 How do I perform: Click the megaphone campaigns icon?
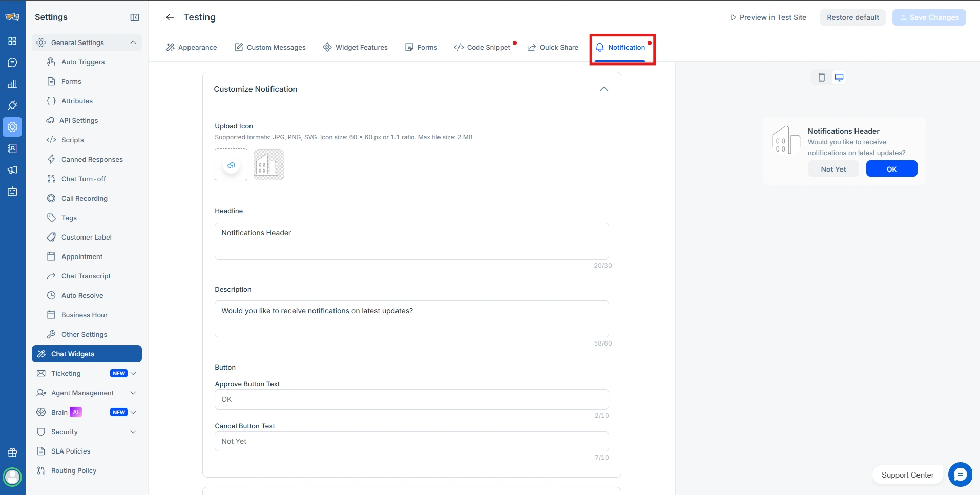(x=12, y=170)
